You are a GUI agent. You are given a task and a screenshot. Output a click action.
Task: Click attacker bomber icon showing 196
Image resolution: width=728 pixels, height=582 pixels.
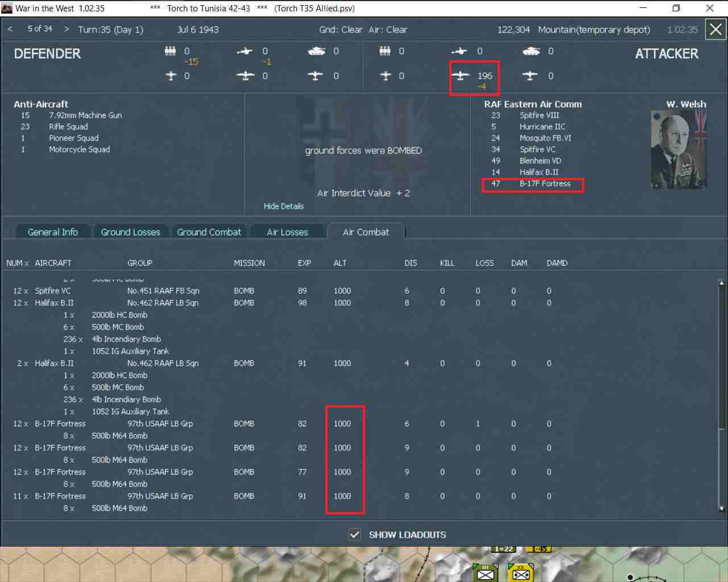(460, 76)
